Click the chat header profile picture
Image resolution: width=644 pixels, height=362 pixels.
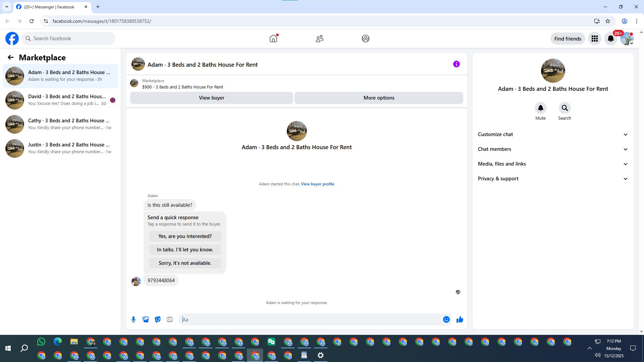point(138,64)
